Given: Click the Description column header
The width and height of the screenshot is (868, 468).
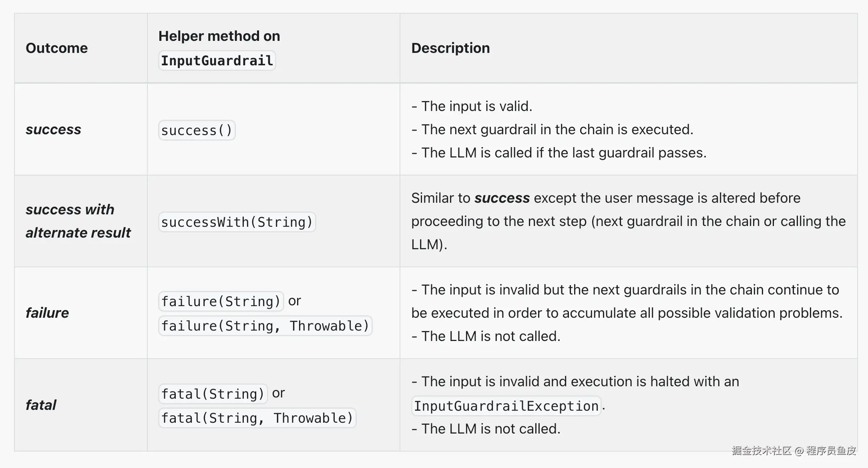Looking at the screenshot, I should tap(450, 48).
